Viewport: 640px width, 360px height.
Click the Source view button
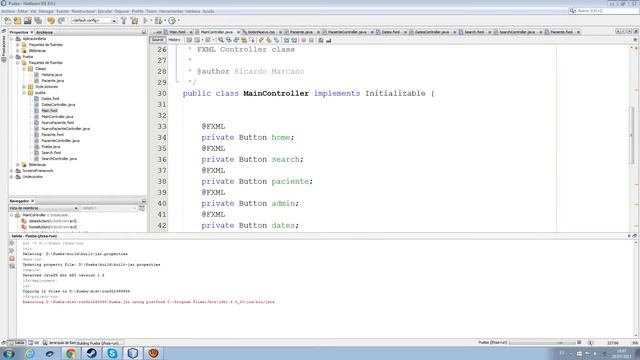coord(158,40)
